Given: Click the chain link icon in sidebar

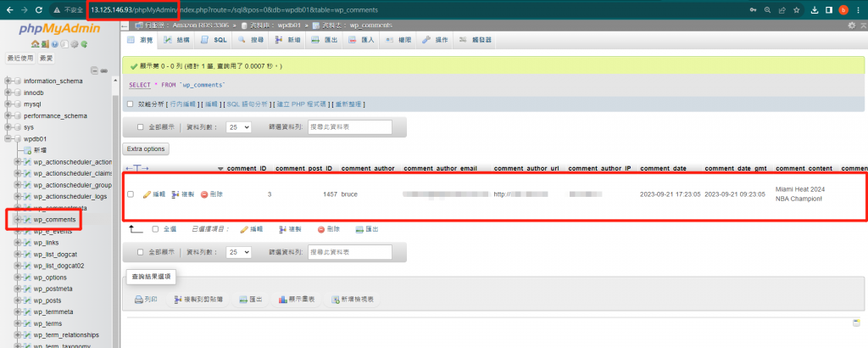Looking at the screenshot, I should pos(104,71).
